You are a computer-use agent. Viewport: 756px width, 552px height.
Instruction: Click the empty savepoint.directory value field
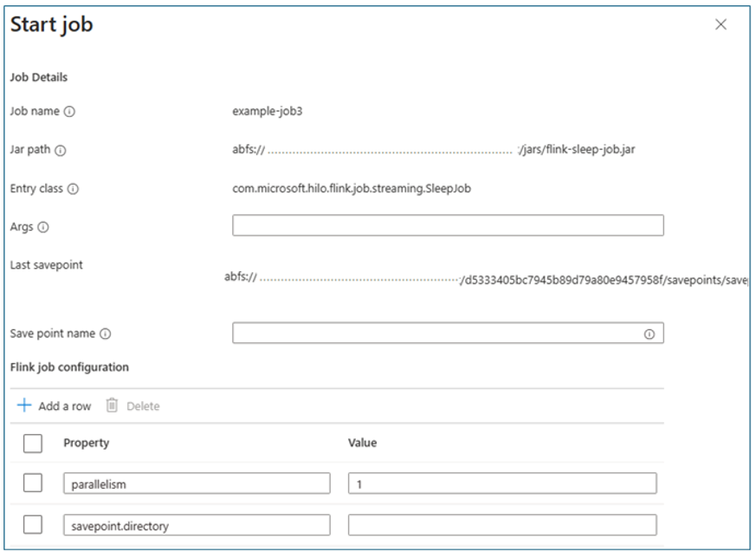(x=502, y=524)
